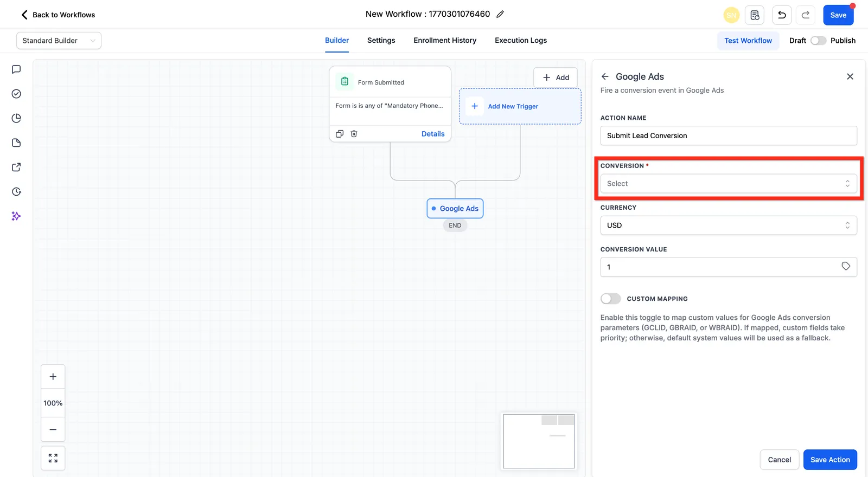Open the external link sidebar icon
The image size is (868, 477).
coord(16,167)
